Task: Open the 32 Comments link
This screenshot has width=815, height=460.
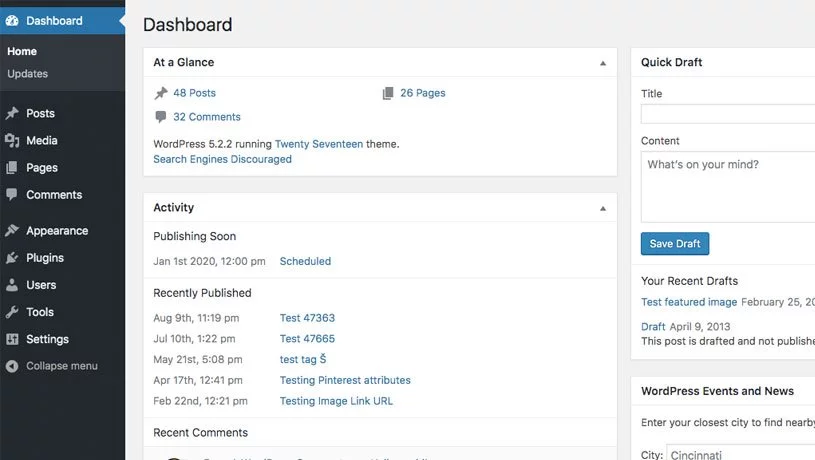Action: (x=206, y=117)
